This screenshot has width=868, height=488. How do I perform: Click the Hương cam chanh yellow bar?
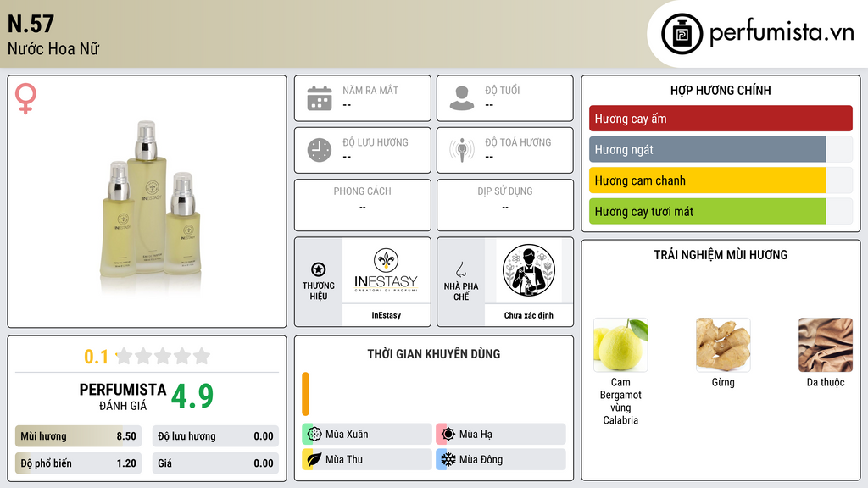pos(708,180)
